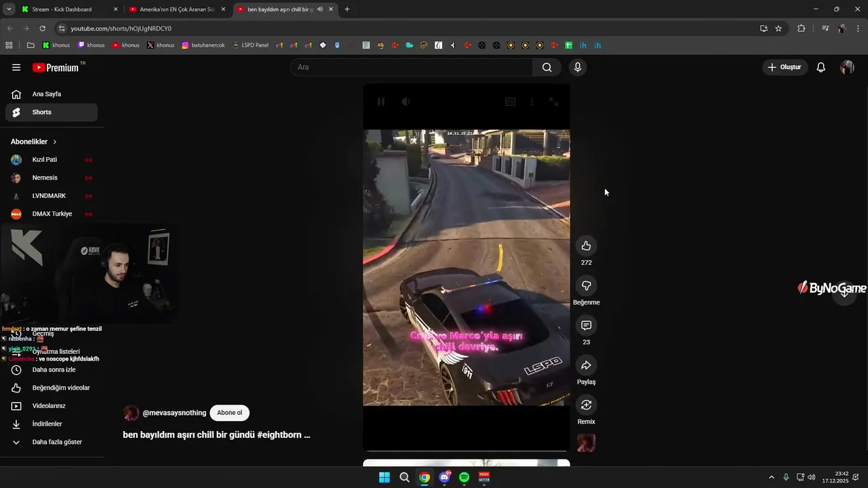Pause the short video
The width and height of the screenshot is (868, 488).
click(381, 102)
